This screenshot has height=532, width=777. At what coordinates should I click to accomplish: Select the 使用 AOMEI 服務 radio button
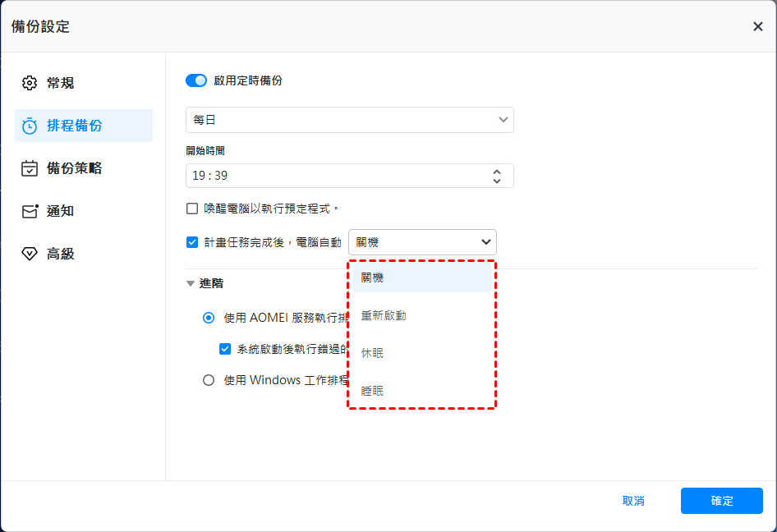(209, 318)
